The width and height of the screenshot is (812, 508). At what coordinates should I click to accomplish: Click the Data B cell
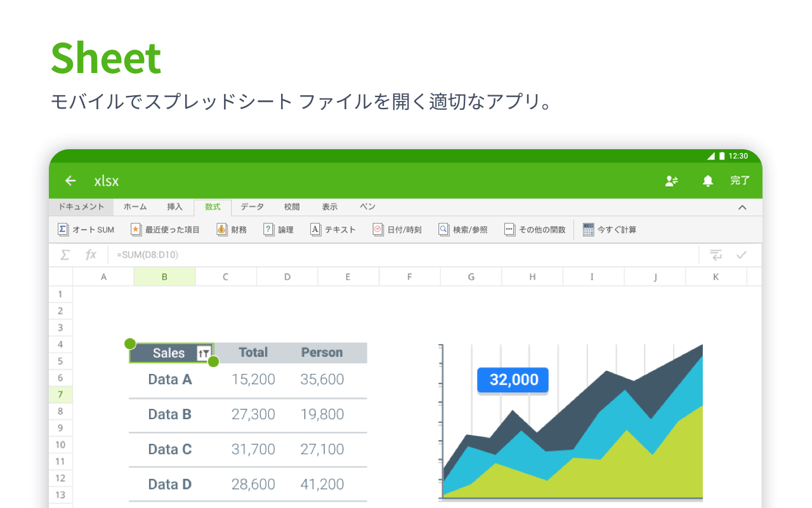coord(170,415)
